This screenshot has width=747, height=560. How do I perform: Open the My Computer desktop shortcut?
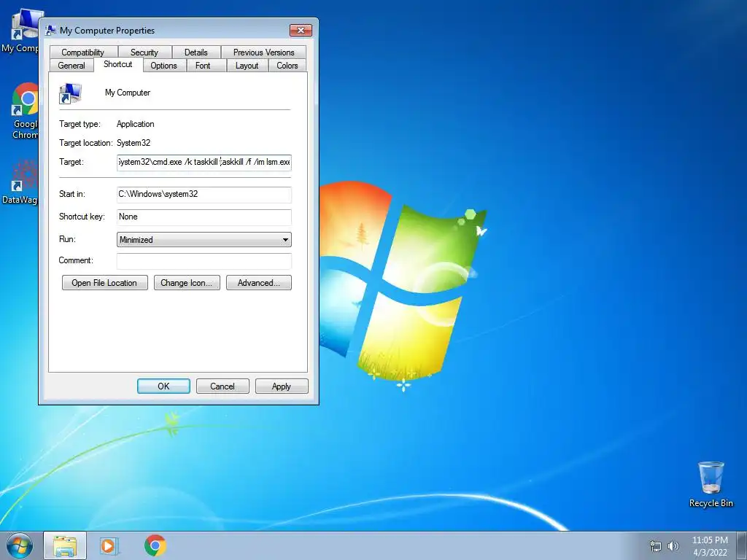click(20, 32)
